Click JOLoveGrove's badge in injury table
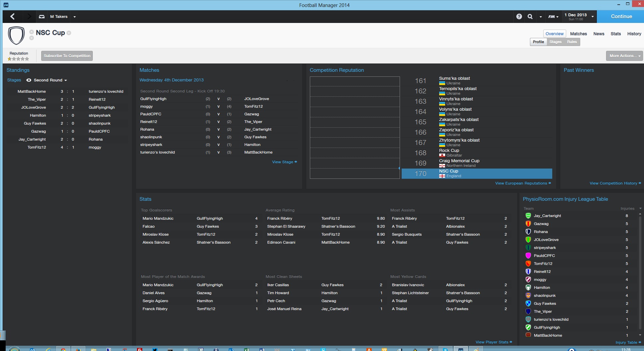 coord(528,240)
